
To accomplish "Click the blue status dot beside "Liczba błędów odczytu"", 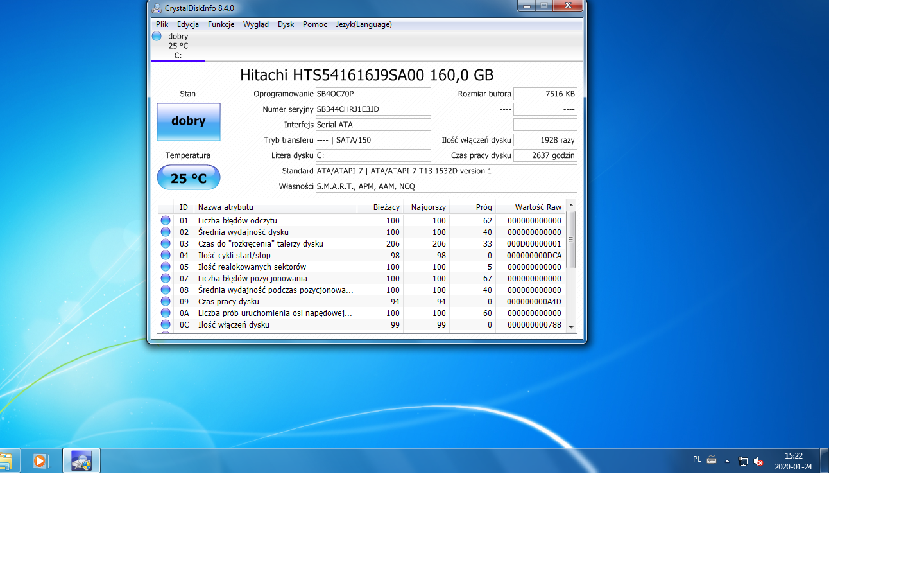I will [x=166, y=220].
